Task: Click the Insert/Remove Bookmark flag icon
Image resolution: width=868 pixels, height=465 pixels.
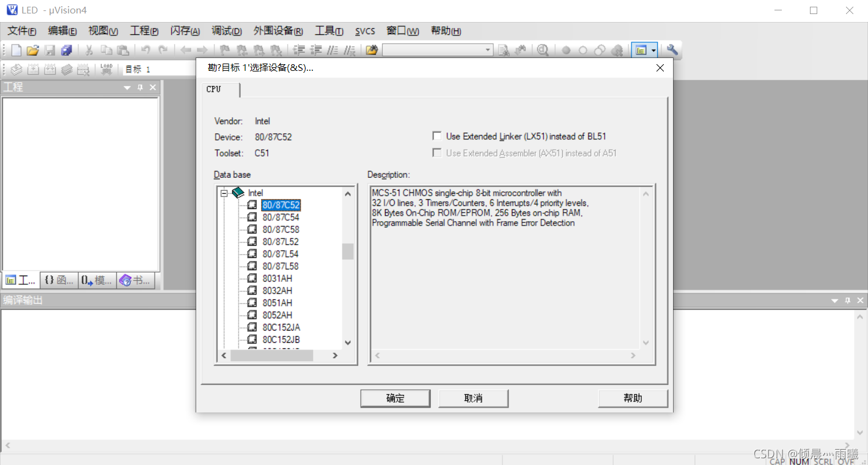Action: [225, 51]
